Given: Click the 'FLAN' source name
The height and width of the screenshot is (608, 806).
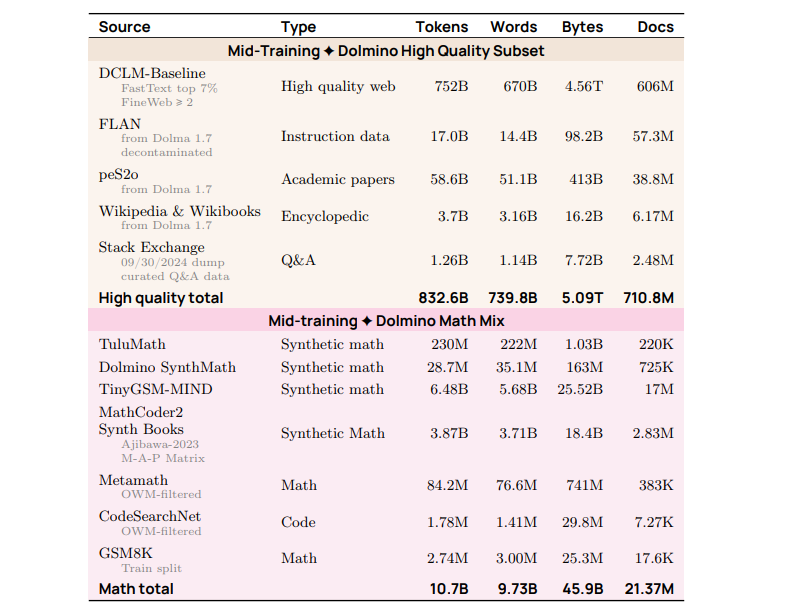Looking at the screenshot, I should tap(119, 124).
